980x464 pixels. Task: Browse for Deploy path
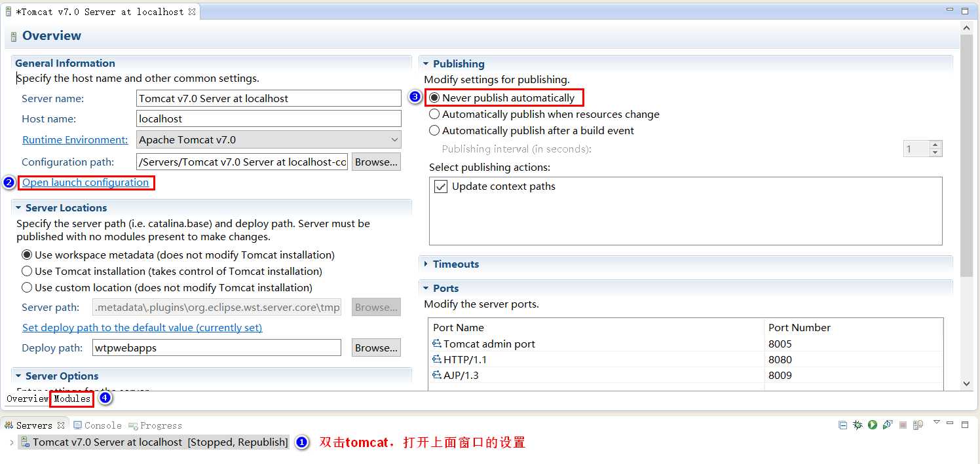click(x=376, y=348)
